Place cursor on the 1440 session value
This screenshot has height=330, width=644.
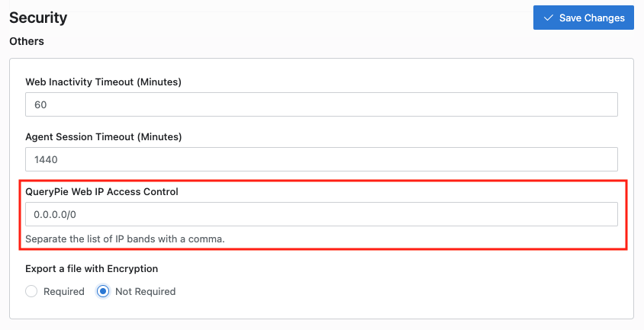46,159
